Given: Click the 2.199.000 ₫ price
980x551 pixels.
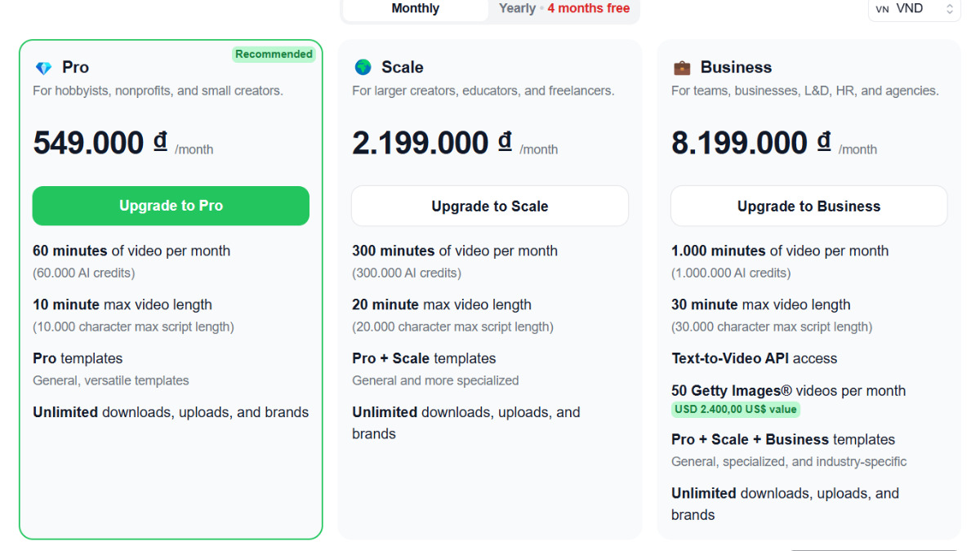Looking at the screenshot, I should pyautogui.click(x=432, y=143).
